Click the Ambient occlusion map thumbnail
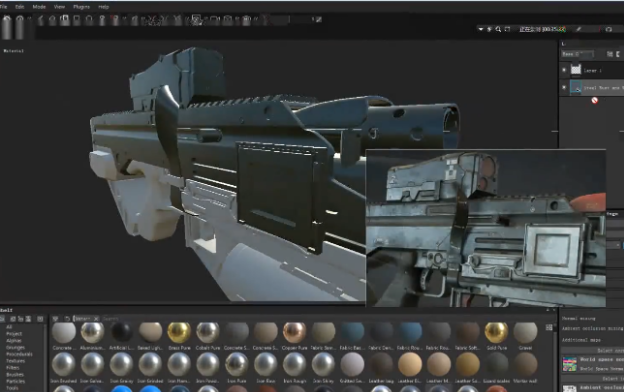This screenshot has height=392, width=624. point(569,388)
